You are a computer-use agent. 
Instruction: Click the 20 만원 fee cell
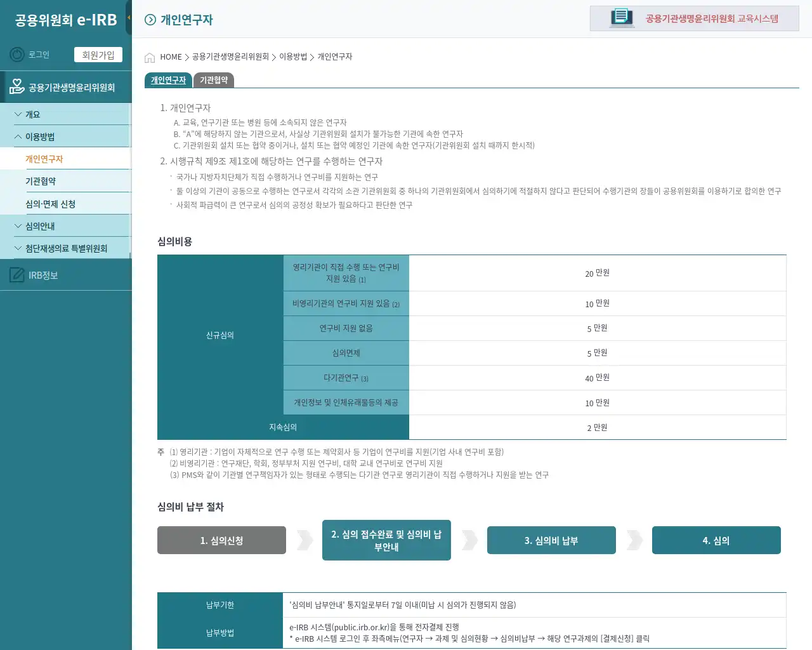tap(598, 273)
